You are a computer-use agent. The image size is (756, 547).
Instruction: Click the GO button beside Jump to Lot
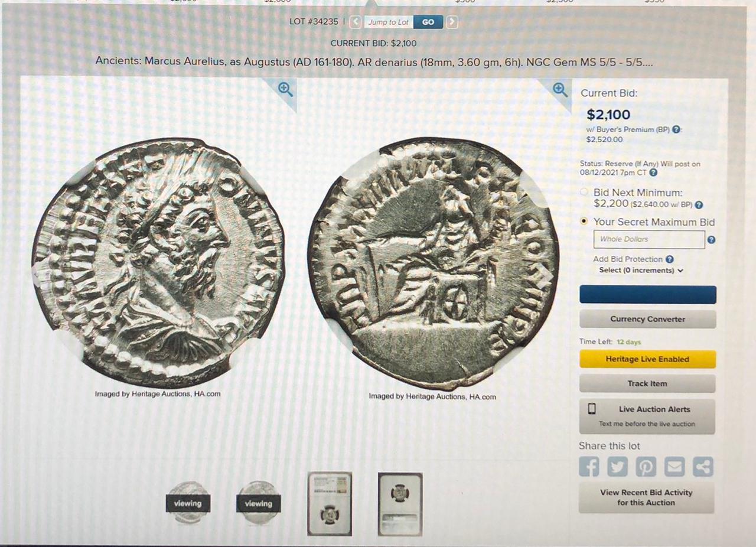coord(428,22)
